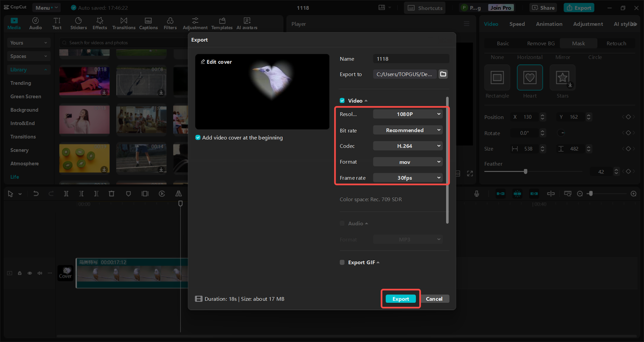Click the Delete trash icon in timeline

[x=112, y=194]
